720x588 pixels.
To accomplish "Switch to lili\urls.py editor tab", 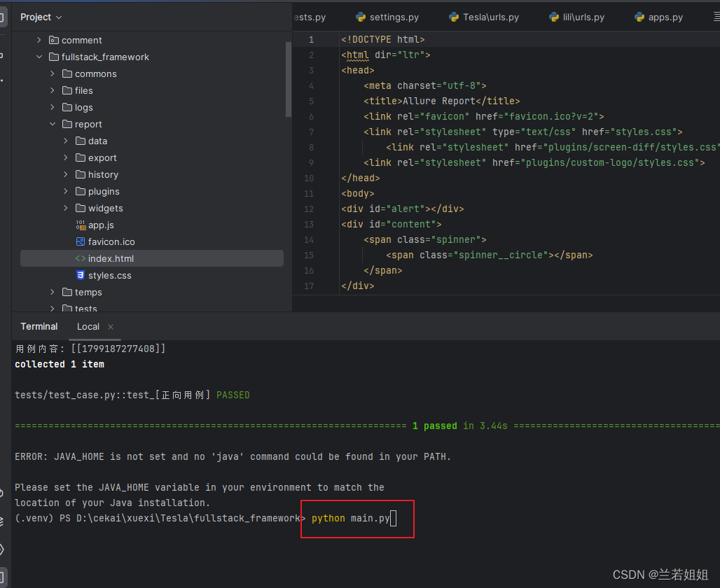I will (576, 17).
